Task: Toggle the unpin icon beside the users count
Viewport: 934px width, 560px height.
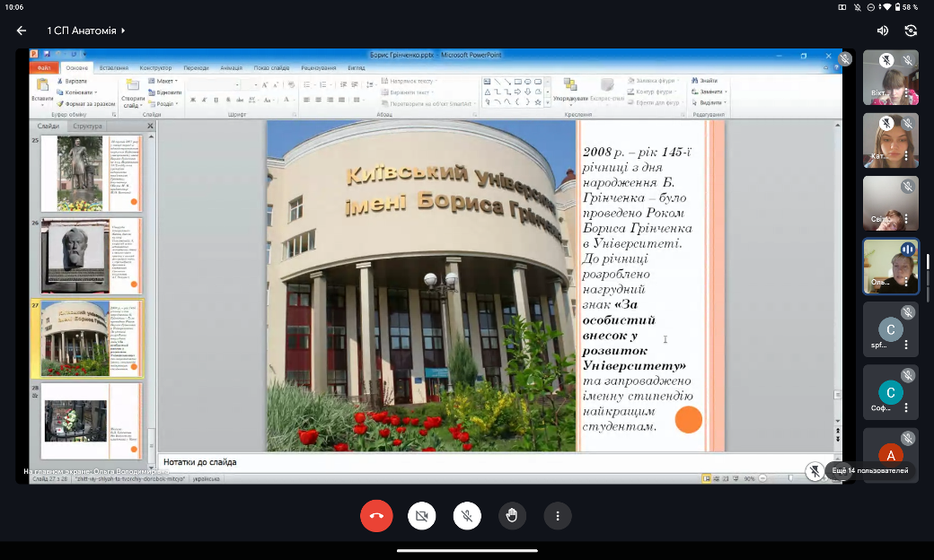Action: click(815, 470)
